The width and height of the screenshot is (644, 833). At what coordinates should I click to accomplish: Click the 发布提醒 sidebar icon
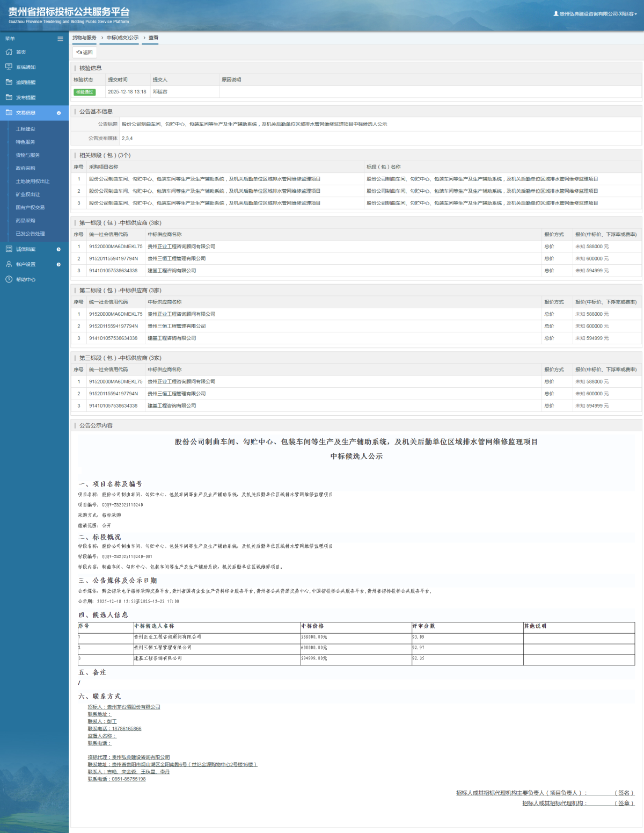click(x=9, y=97)
